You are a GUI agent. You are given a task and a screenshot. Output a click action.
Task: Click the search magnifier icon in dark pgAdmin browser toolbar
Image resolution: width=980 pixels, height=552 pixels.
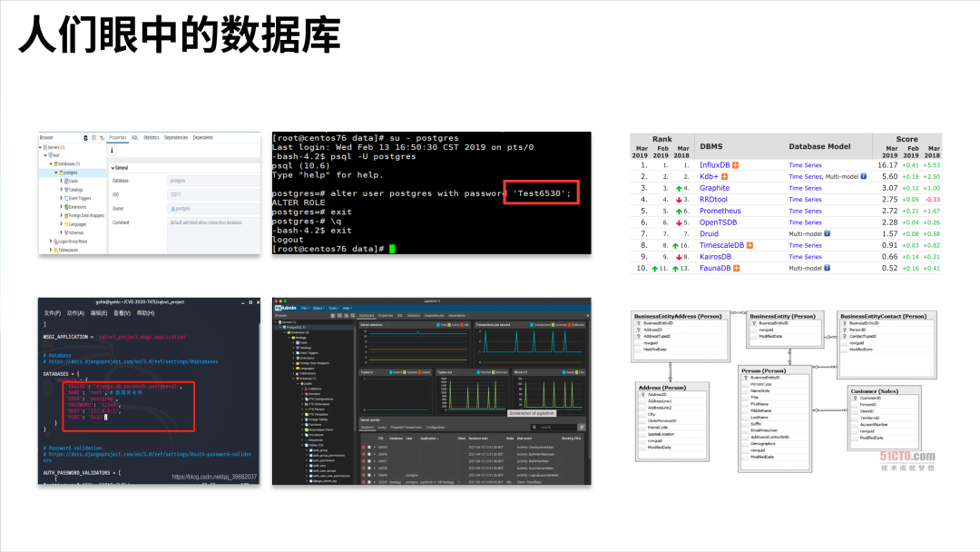[353, 316]
